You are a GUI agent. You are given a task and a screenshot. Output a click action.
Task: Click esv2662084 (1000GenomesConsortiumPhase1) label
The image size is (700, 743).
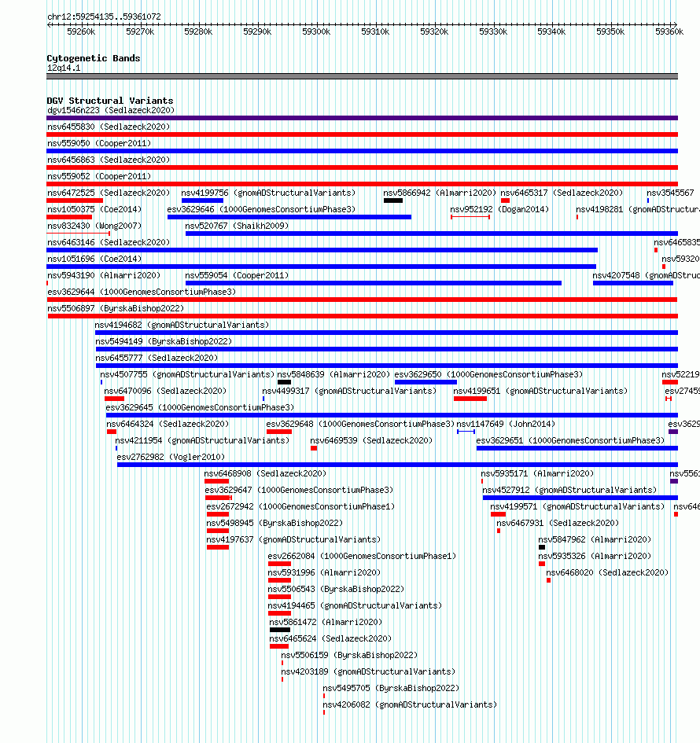click(362, 557)
